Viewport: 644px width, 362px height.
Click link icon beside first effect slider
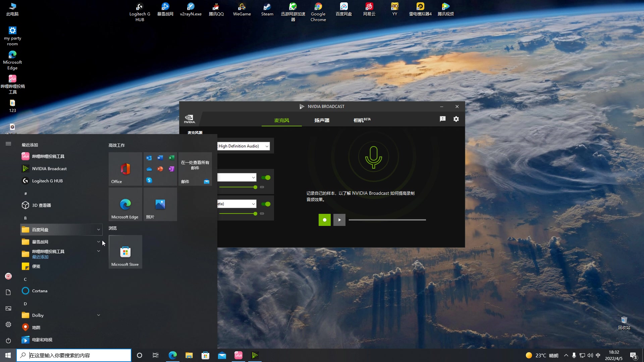tap(262, 187)
